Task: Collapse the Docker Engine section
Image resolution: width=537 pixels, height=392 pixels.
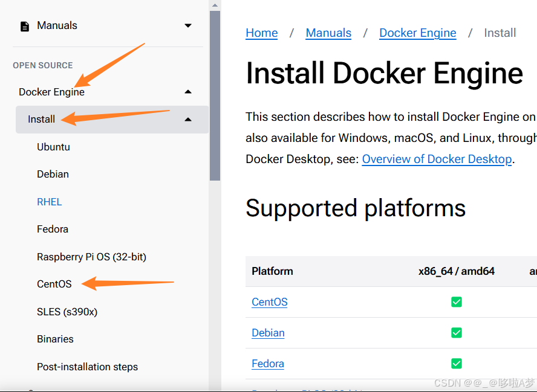Action: tap(188, 91)
